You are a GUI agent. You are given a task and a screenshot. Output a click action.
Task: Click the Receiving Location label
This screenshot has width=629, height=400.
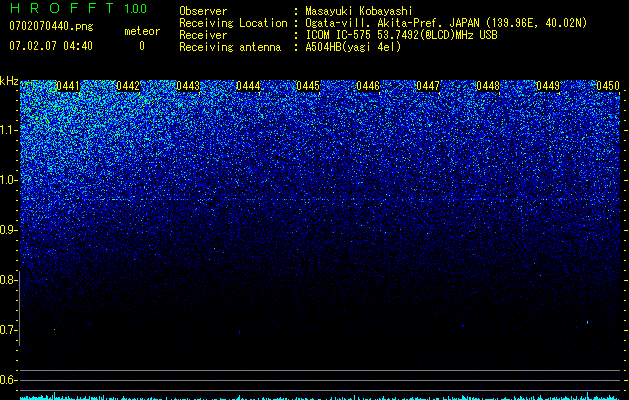pyautogui.click(x=233, y=23)
